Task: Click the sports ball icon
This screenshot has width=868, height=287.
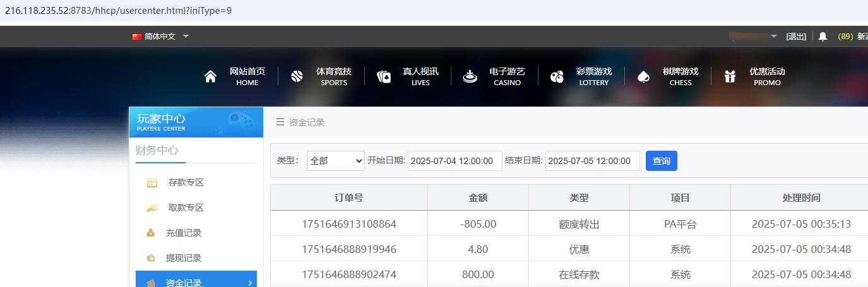Action: point(297,76)
